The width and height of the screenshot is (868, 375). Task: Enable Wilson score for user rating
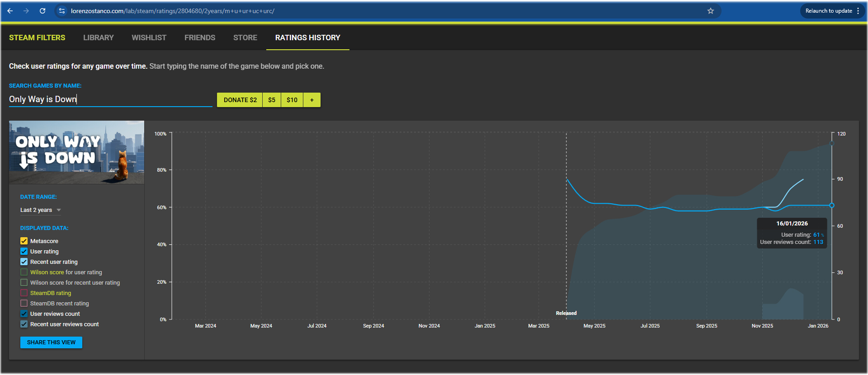tap(24, 272)
